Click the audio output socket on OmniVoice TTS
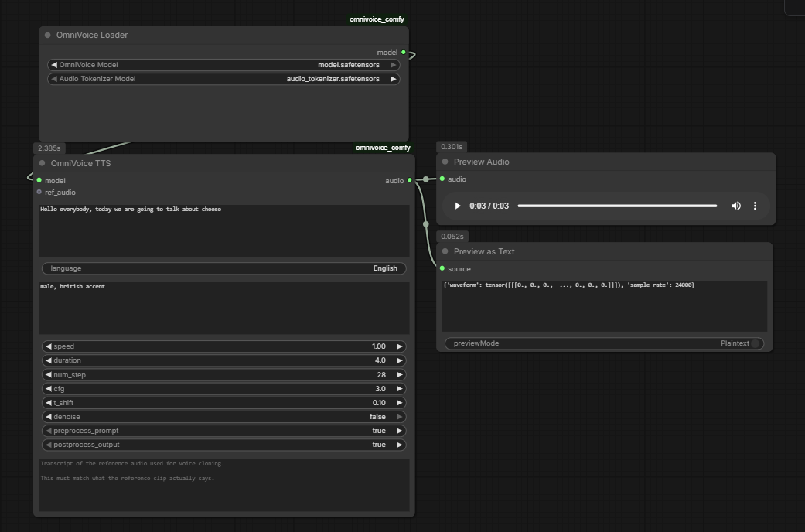805x532 pixels. (410, 180)
